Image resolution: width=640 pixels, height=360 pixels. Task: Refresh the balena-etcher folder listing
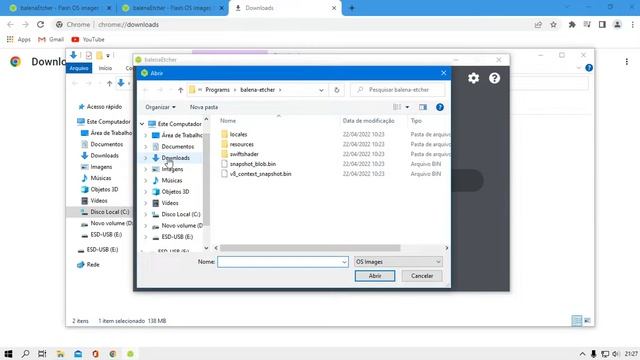(337, 90)
